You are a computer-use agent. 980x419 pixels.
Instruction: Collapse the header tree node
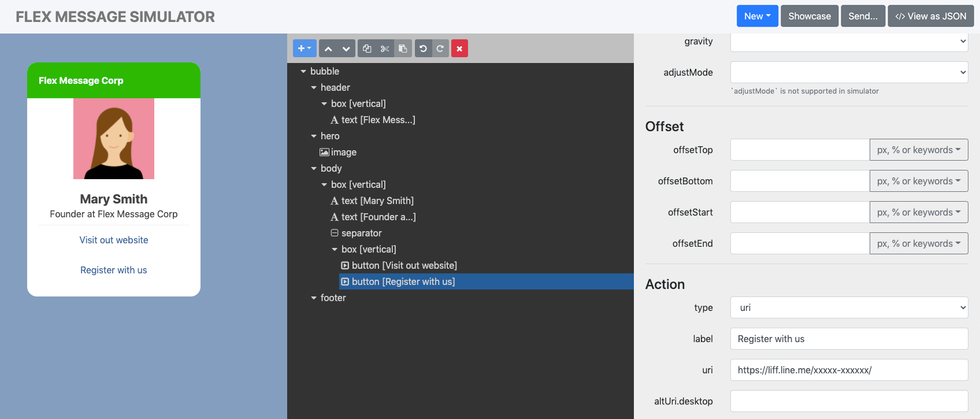click(x=314, y=88)
